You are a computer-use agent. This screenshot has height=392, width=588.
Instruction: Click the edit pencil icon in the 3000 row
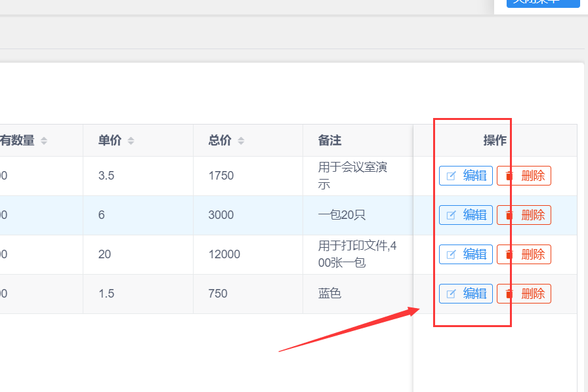point(451,215)
